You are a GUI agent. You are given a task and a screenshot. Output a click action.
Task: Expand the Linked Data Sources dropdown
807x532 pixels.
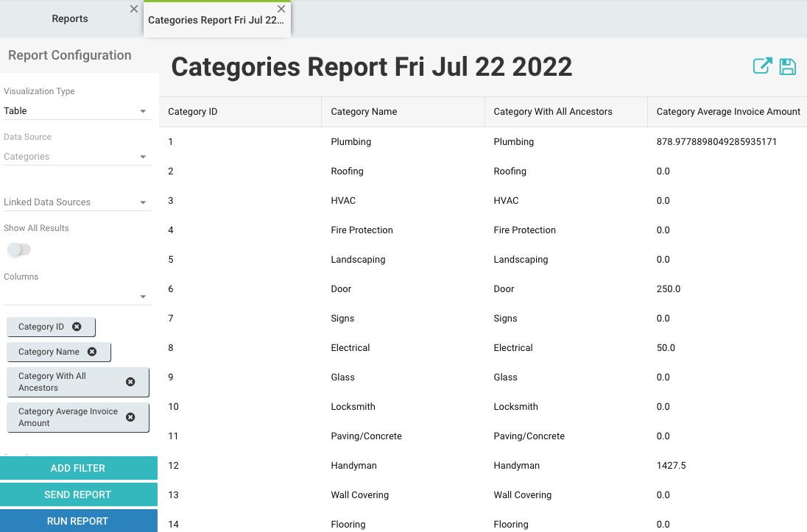(x=77, y=202)
